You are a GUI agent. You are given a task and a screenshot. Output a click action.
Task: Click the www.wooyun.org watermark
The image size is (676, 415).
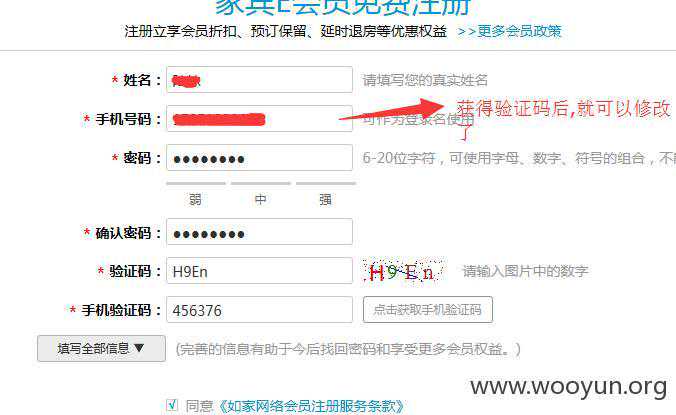569,387
